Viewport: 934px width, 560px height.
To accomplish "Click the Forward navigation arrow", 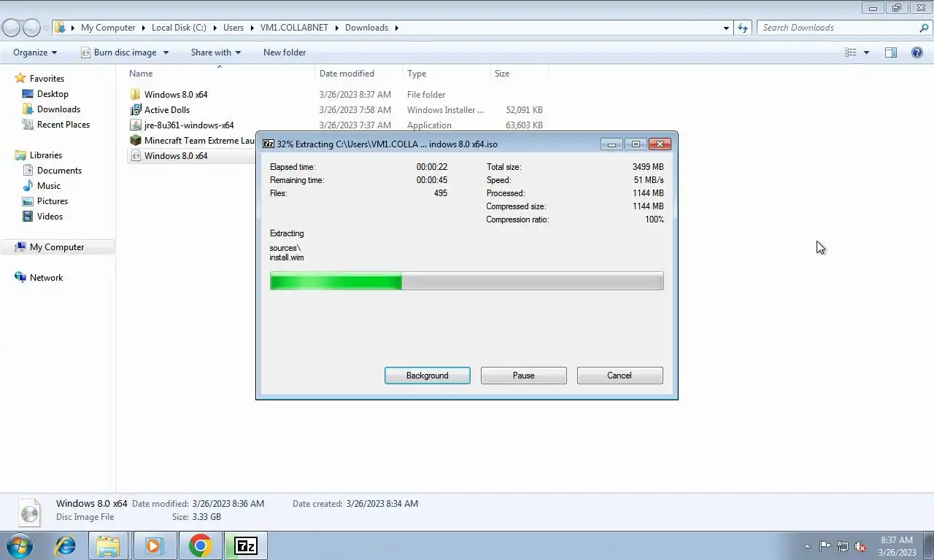I will point(31,28).
